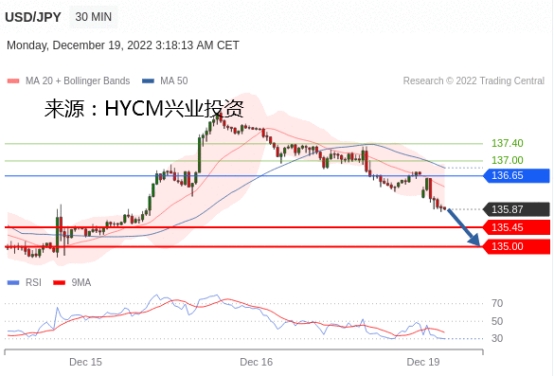
Task: Click the Dec 16 date axis label
Action: 256,362
